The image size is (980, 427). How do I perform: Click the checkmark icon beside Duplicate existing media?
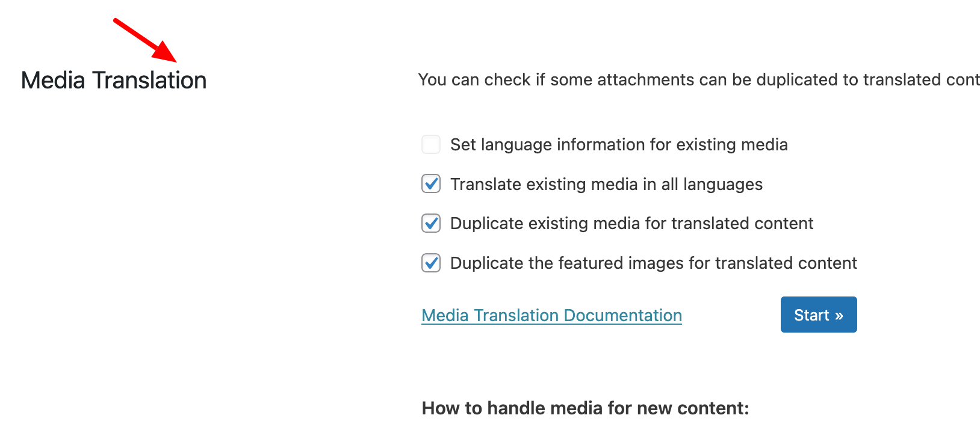pyautogui.click(x=432, y=223)
